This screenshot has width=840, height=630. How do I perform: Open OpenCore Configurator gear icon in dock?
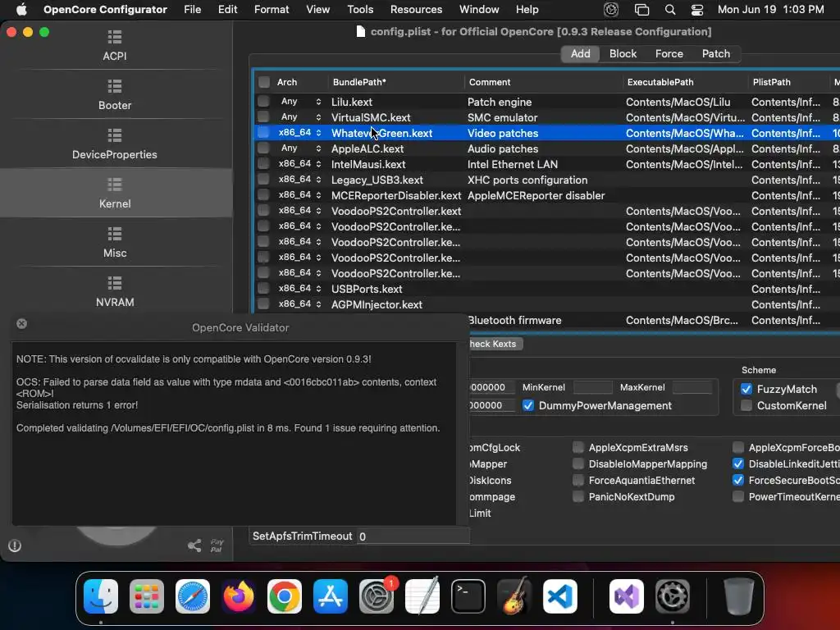tap(673, 596)
